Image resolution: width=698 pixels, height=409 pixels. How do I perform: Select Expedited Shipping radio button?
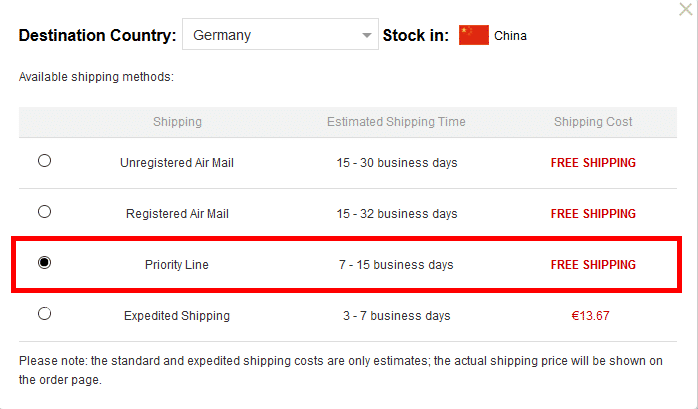coord(45,314)
